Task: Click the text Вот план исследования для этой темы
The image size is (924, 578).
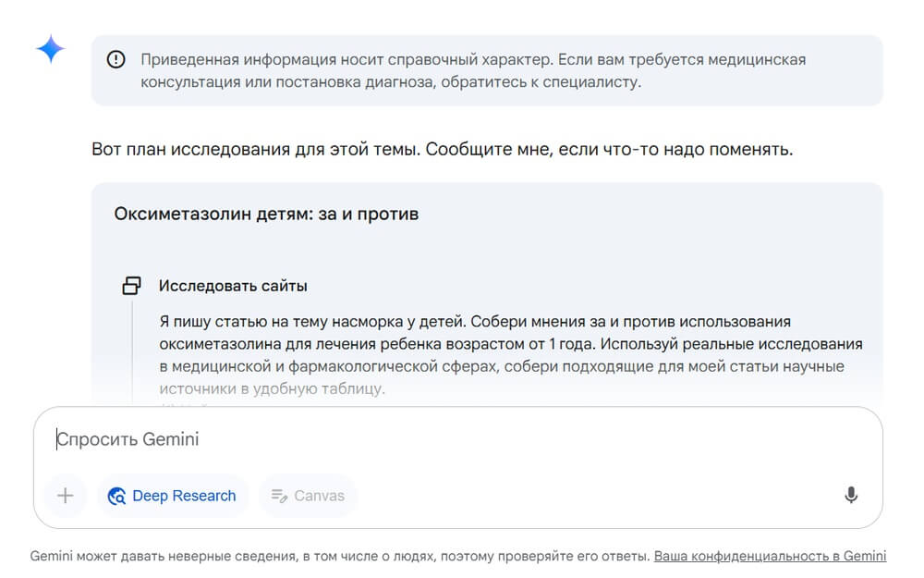Action: point(256,149)
